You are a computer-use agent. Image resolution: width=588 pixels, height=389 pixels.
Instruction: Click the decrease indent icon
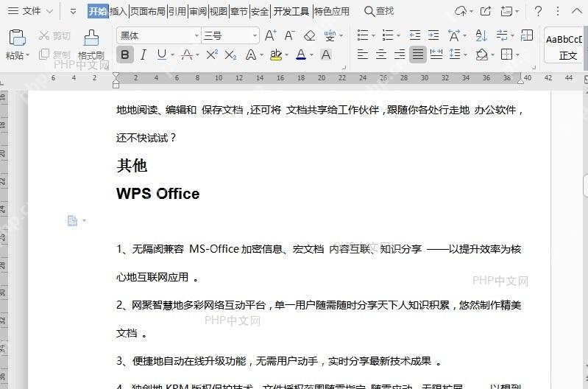coord(415,35)
